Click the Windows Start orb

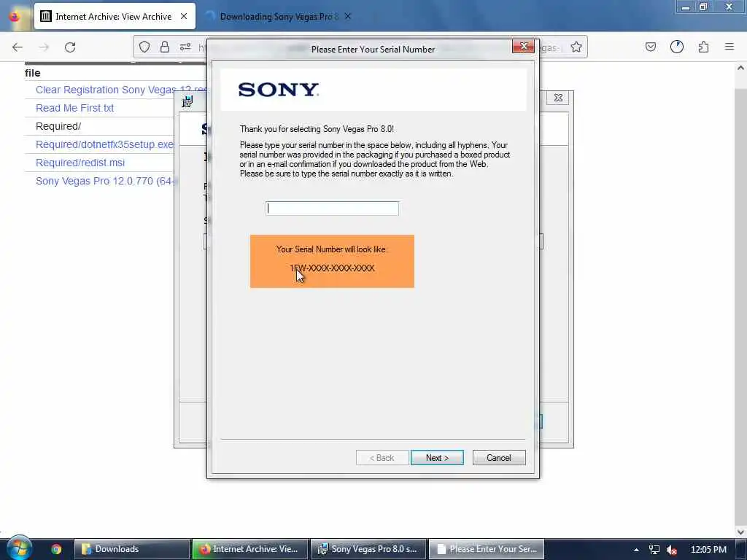pyautogui.click(x=18, y=548)
